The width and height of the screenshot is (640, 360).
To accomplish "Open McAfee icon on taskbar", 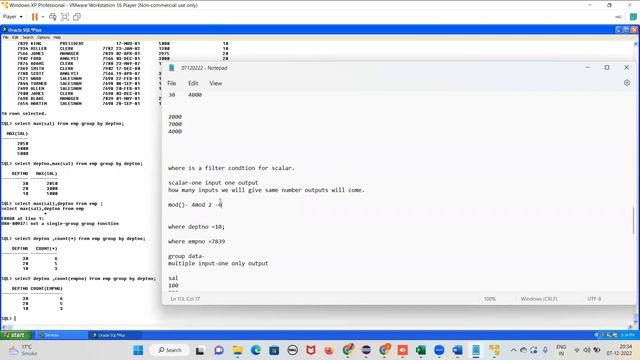I will coord(311,350).
